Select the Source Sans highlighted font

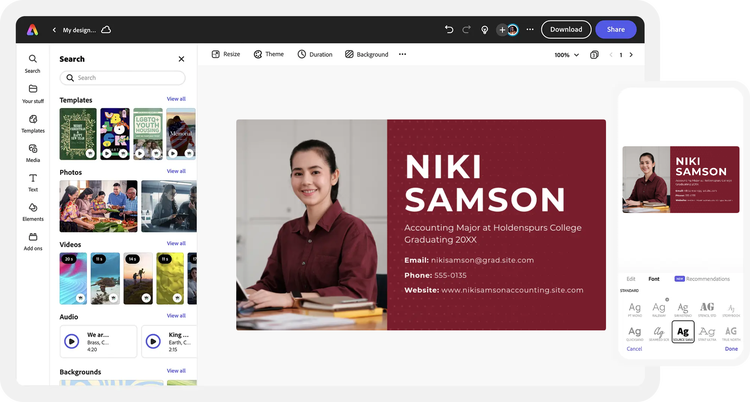683,332
